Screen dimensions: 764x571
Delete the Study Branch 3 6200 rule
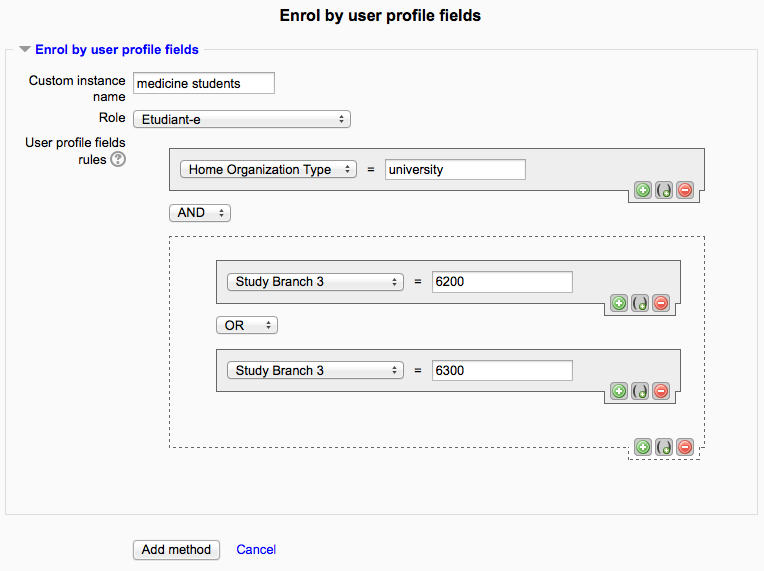[661, 303]
